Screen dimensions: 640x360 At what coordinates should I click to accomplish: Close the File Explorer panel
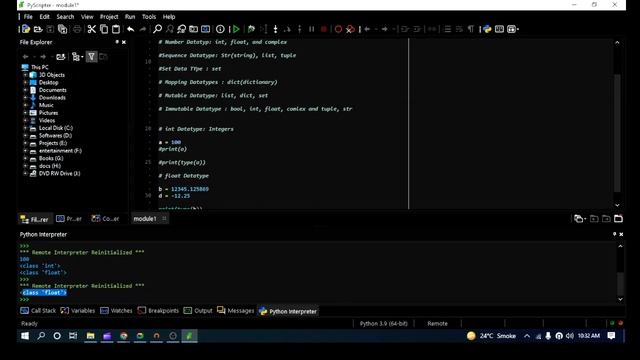(124, 42)
